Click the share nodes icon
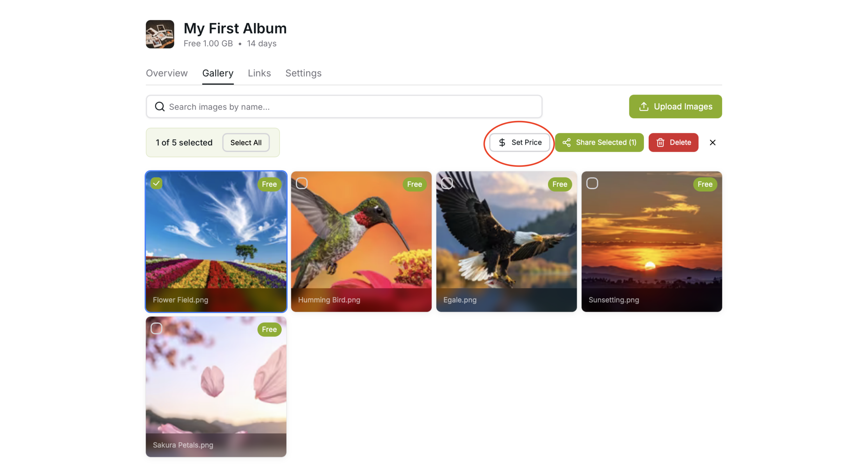The height and width of the screenshot is (470, 868). (x=566, y=143)
